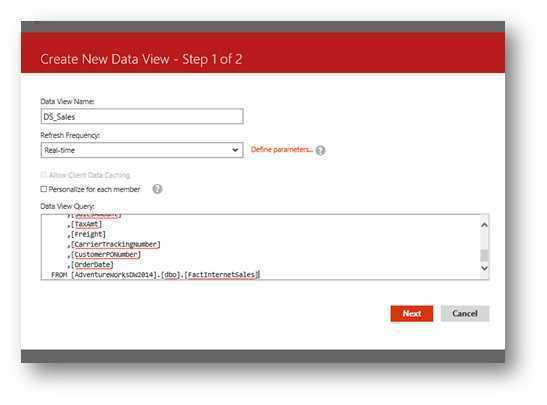547x405 pixels.
Task: Click the [OrderDate] query line
Action: pos(90,264)
